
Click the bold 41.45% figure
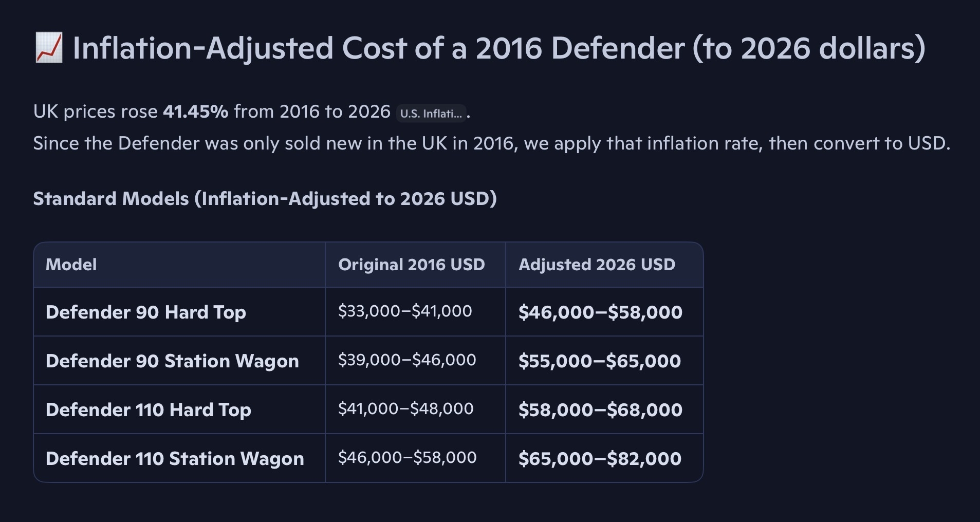point(195,111)
